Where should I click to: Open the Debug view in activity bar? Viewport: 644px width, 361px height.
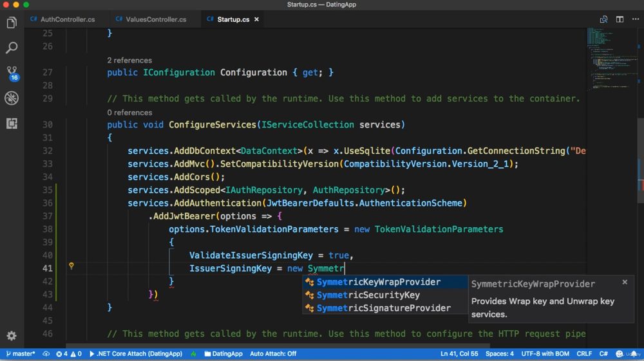coord(12,98)
